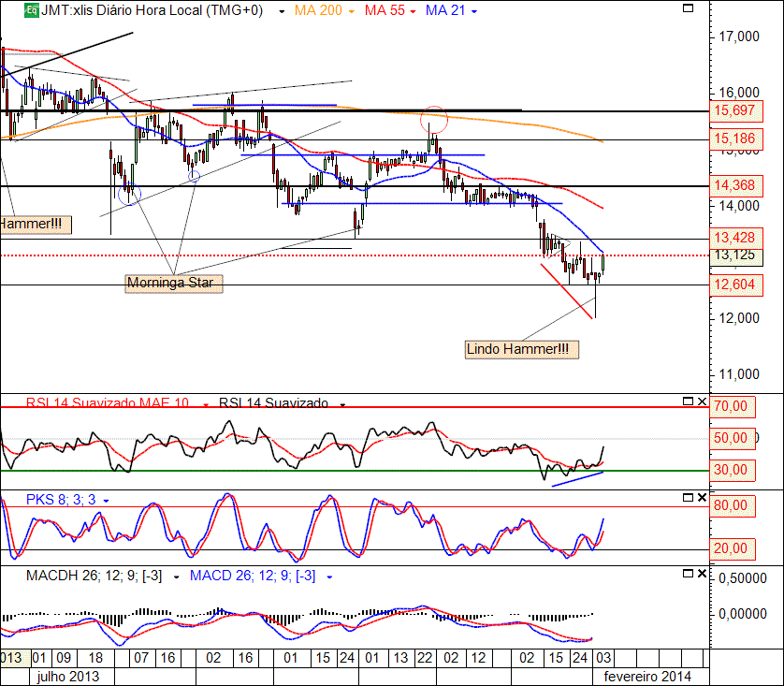Maximize the MACD panel

(x=688, y=573)
